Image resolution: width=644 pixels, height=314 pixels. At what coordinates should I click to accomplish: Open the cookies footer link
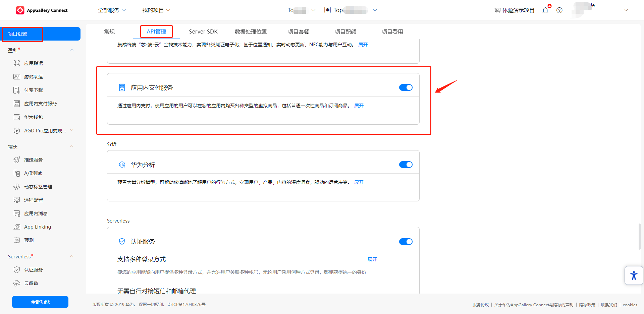point(630,305)
